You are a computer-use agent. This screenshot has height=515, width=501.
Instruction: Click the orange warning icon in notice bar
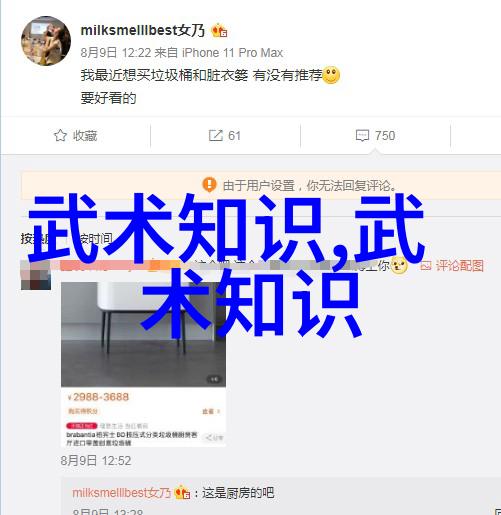[210, 184]
